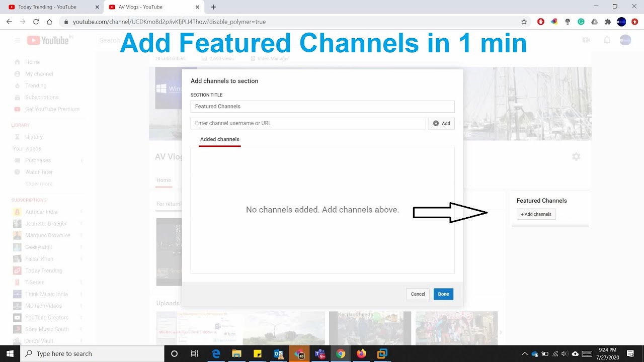Open the browser Home page icon
Screen dimensions: 644x362
point(49,22)
